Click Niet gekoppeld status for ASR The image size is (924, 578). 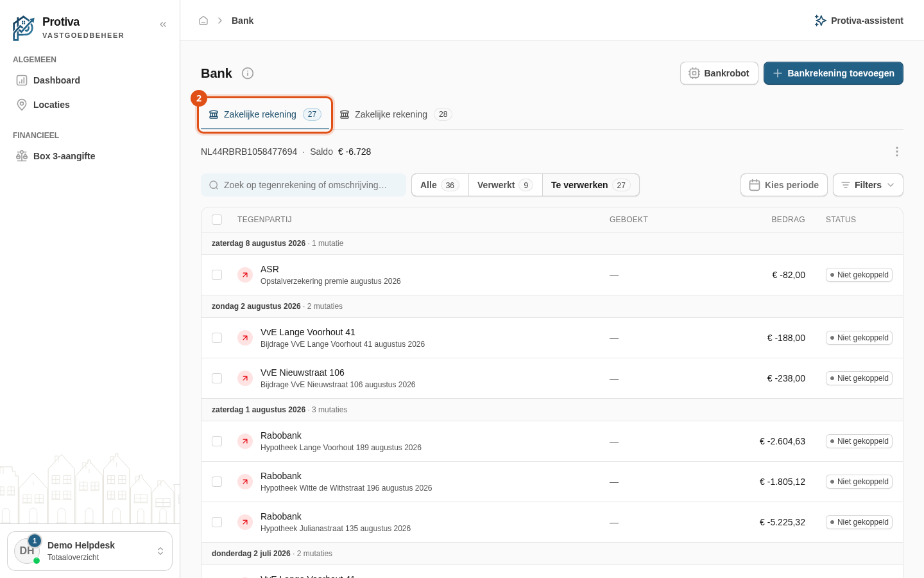[x=859, y=275]
